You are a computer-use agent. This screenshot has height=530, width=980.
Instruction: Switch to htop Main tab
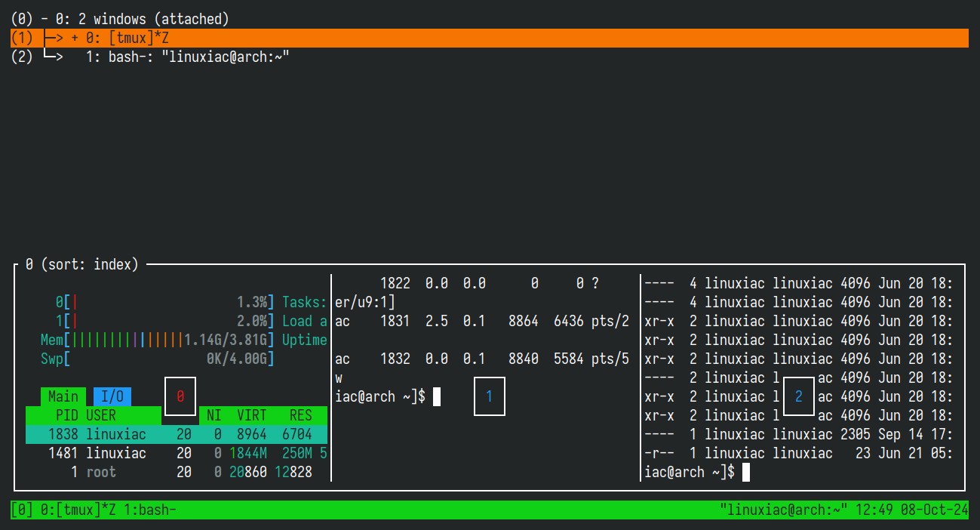(63, 396)
